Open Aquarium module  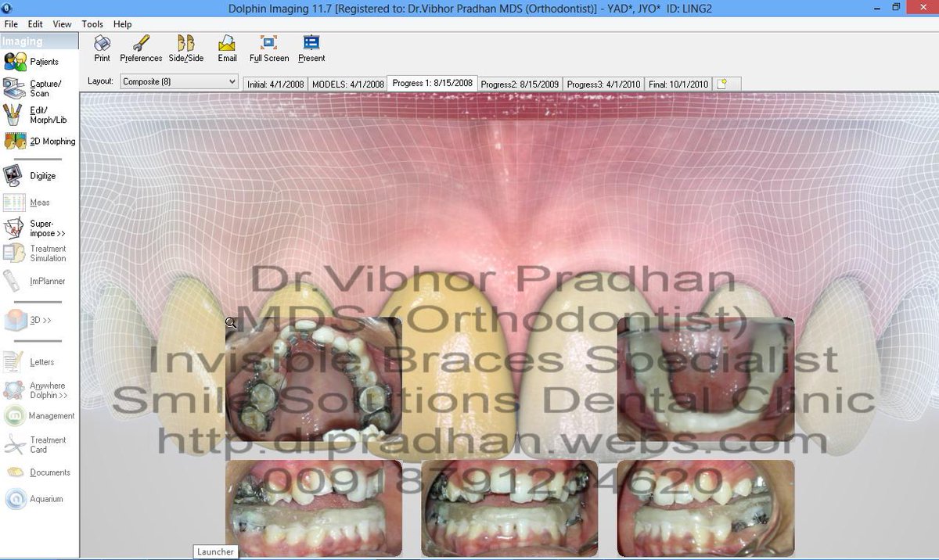[x=35, y=499]
